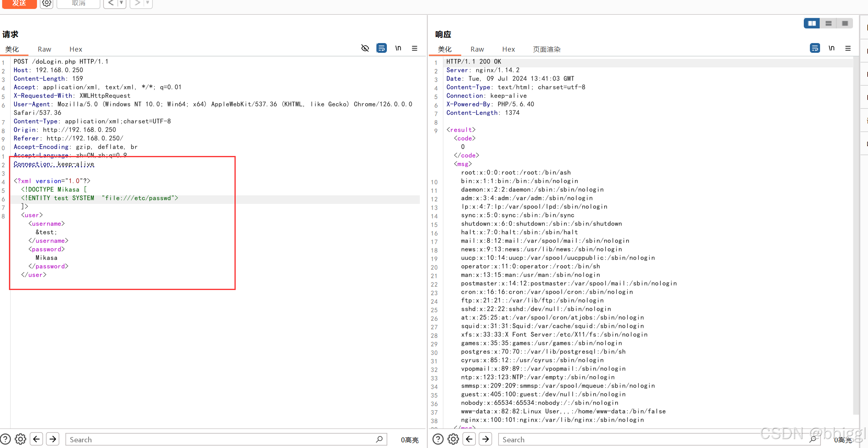This screenshot has height=448, width=868.
Task: Toggle the \n non-printable characters in the request
Action: (x=398, y=48)
